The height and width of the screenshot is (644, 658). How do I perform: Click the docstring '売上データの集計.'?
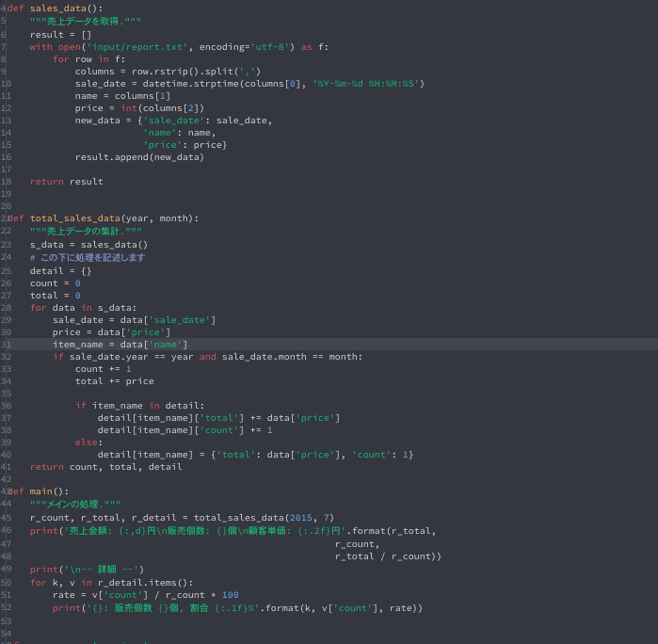coord(86,232)
